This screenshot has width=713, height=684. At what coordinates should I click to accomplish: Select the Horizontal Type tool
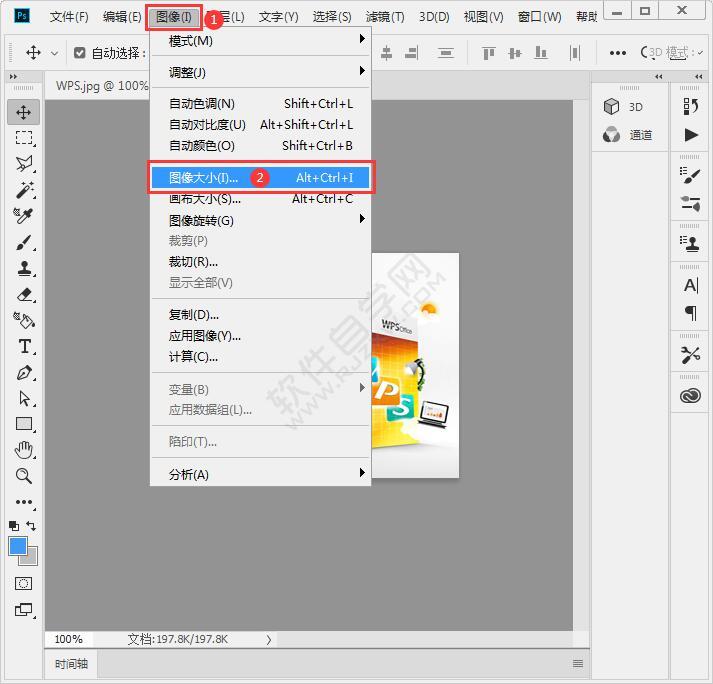click(x=24, y=346)
